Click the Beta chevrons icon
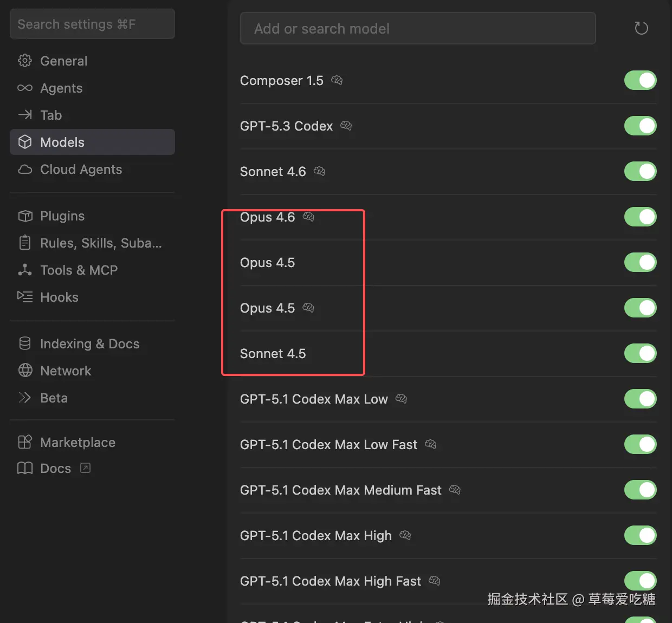 25,398
